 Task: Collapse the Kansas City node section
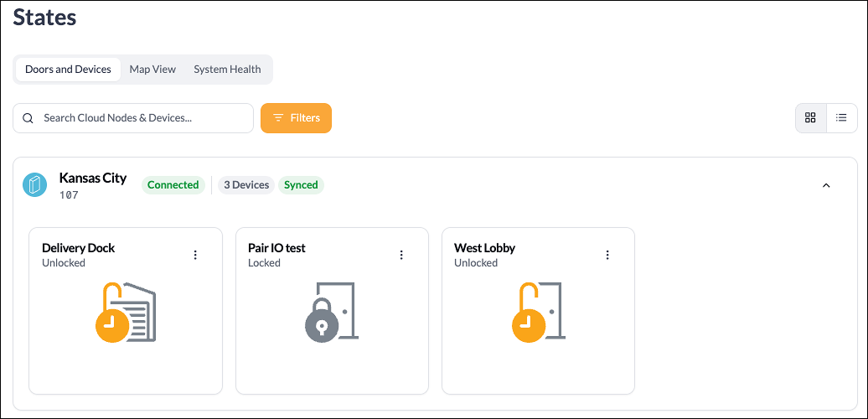pyautogui.click(x=826, y=185)
